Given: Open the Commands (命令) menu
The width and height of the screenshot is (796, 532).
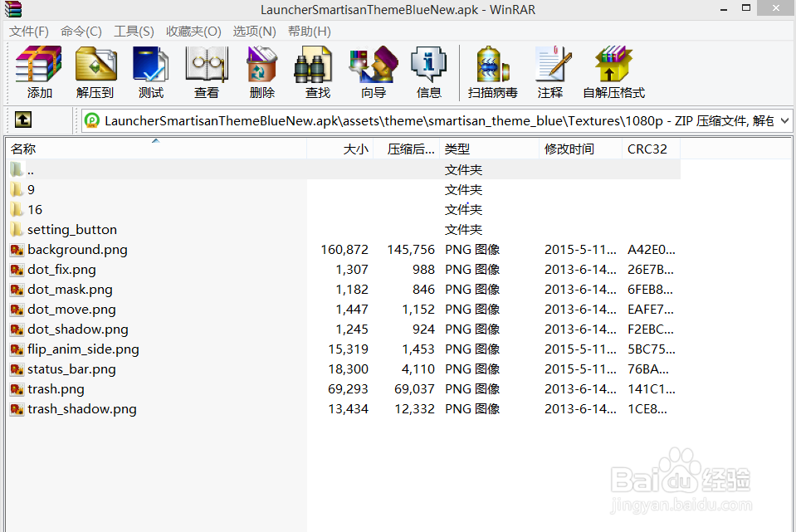Looking at the screenshot, I should point(81,32).
